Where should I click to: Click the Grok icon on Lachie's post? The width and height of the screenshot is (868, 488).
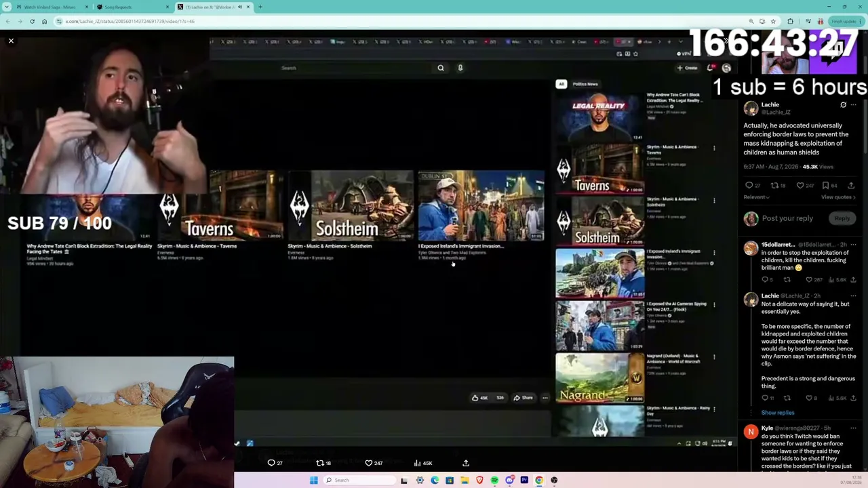[843, 105]
